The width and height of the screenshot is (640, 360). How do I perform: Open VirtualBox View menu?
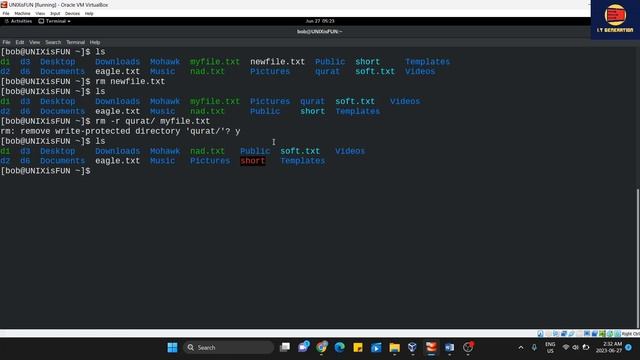[x=40, y=13]
